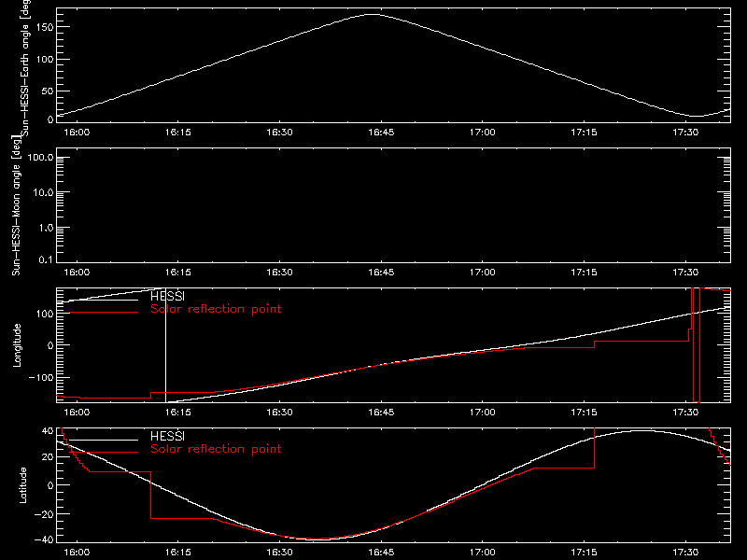The image size is (747, 560).
Task: Click -100 value on Longitude axis
Action: point(41,377)
